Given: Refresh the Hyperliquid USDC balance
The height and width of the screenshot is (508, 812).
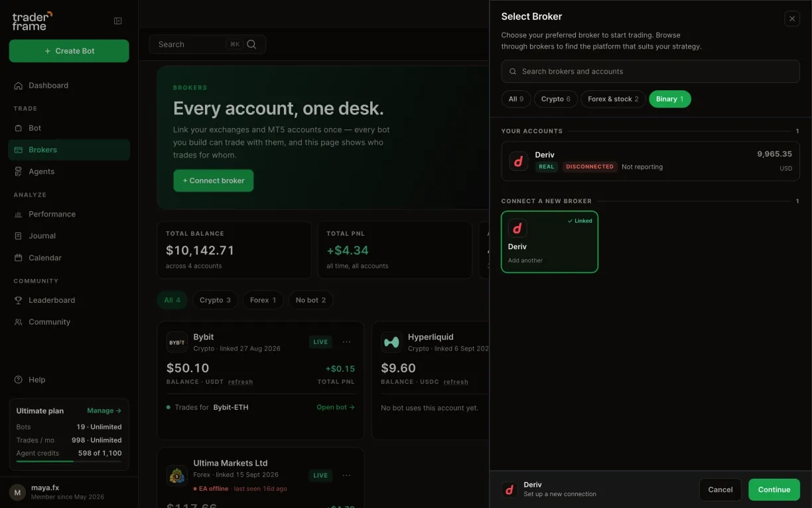Looking at the screenshot, I should coord(456,382).
